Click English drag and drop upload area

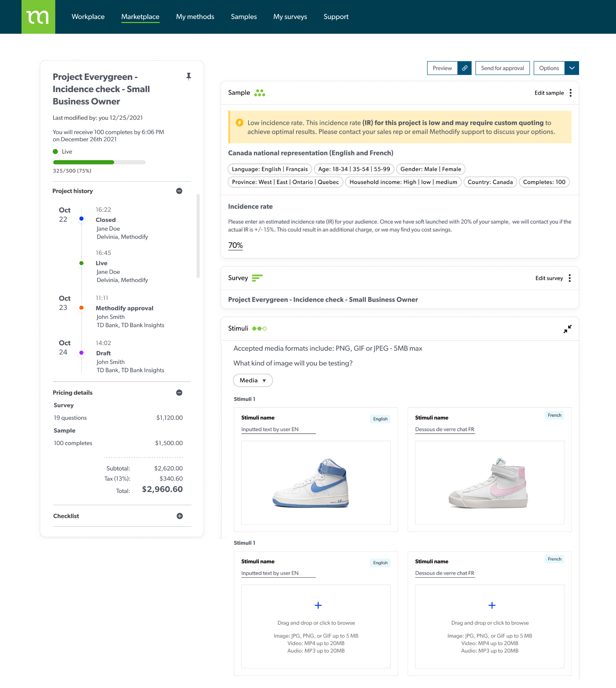coord(316,626)
